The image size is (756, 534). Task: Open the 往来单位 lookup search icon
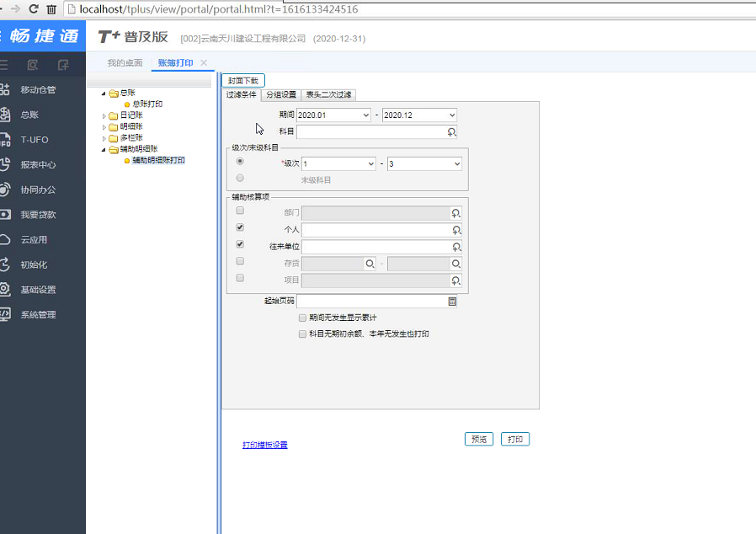(456, 247)
